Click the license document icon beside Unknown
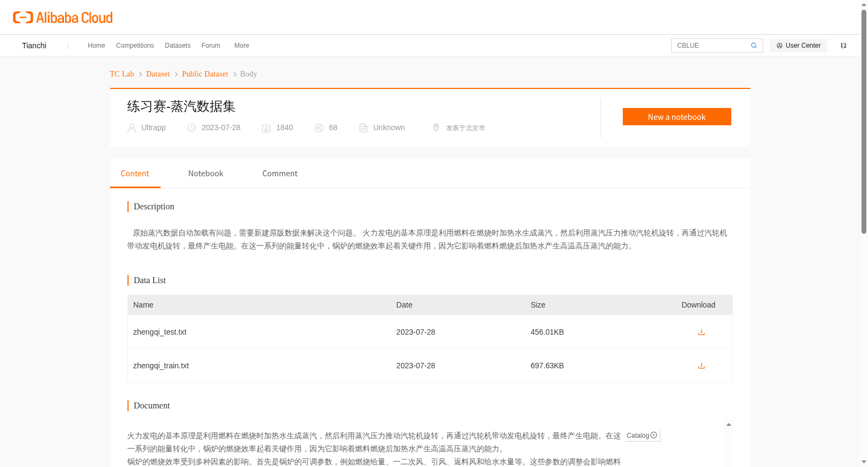The image size is (868, 467). click(x=363, y=128)
